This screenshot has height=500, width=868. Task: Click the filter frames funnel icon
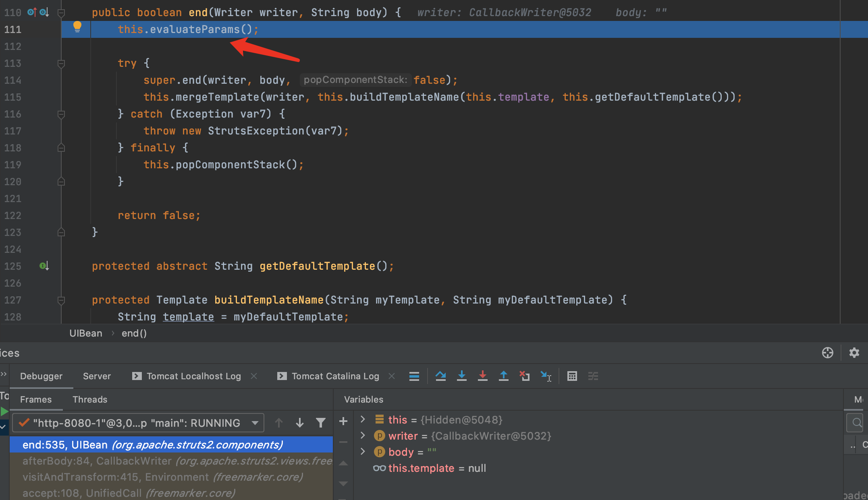pyautogui.click(x=320, y=423)
